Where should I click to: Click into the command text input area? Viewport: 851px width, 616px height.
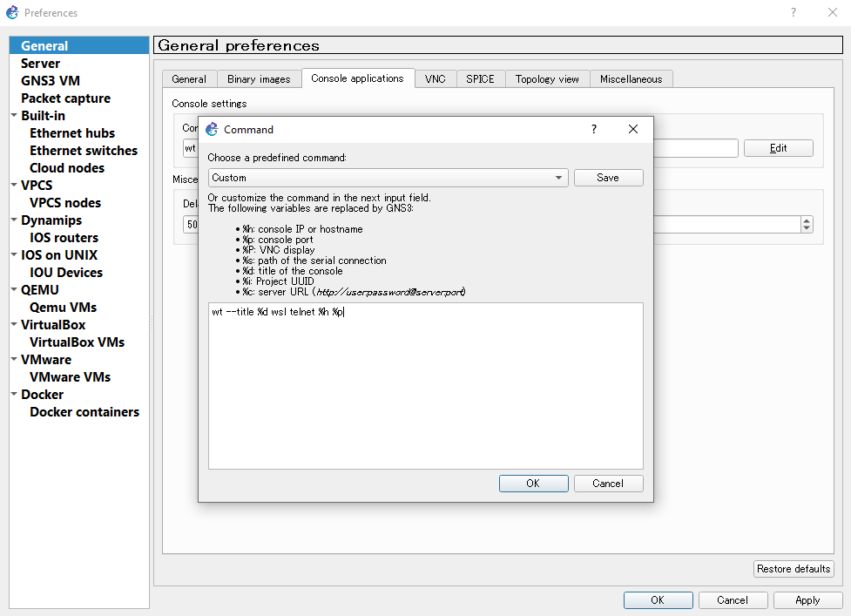coord(425,385)
